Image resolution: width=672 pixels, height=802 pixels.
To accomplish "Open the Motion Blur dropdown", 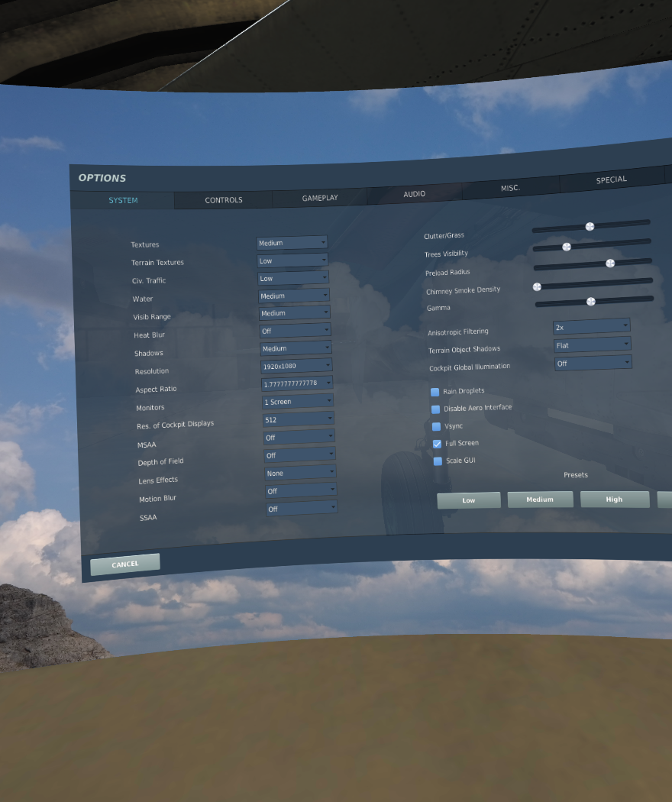I will click(301, 490).
